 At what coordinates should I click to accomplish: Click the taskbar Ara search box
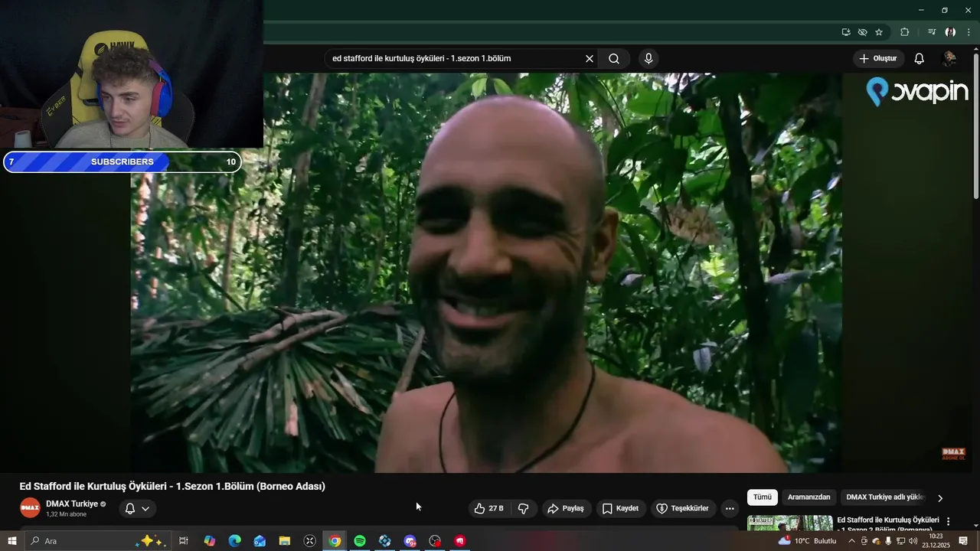coord(99,541)
